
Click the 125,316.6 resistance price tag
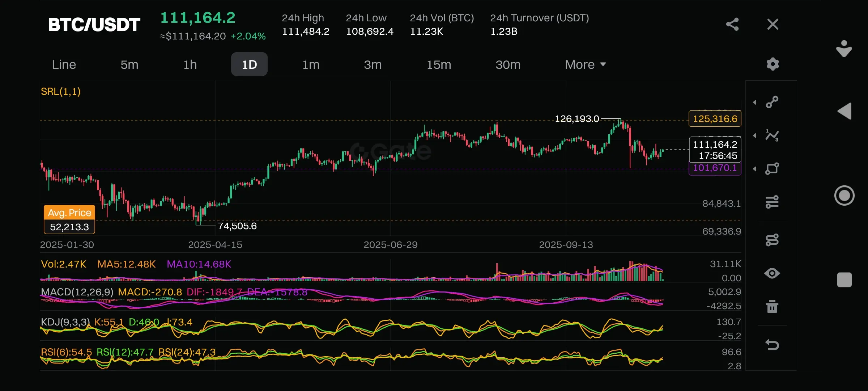tap(715, 119)
